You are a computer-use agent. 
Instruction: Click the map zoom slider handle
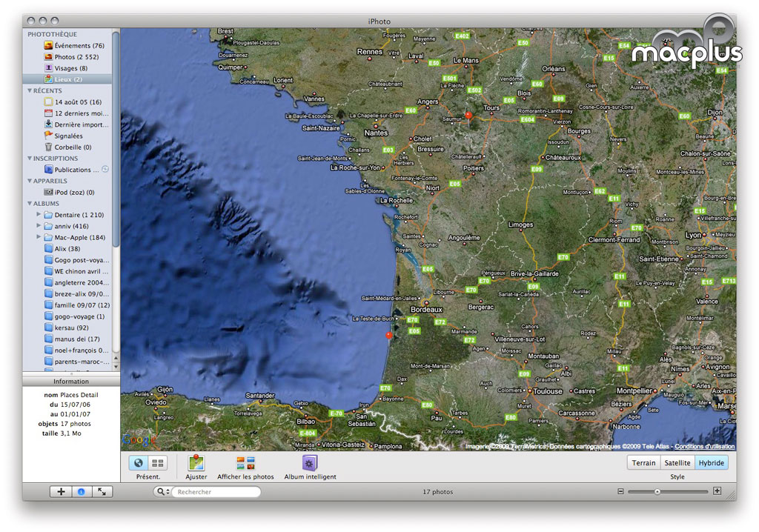pyautogui.click(x=657, y=492)
